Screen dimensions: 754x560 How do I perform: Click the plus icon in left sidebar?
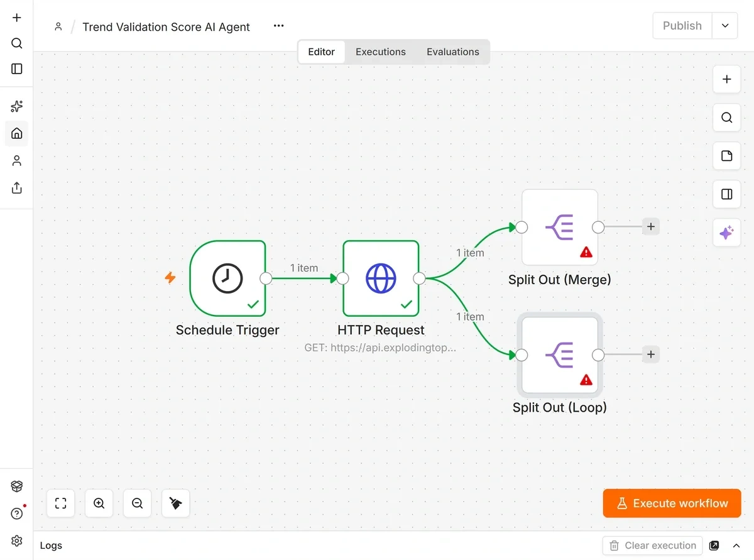click(x=17, y=18)
